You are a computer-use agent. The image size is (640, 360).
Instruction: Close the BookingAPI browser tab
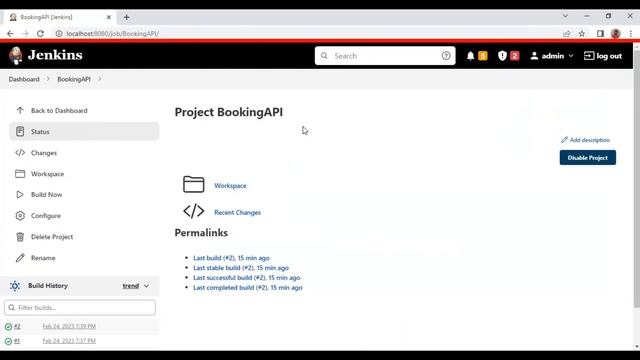[x=109, y=17]
